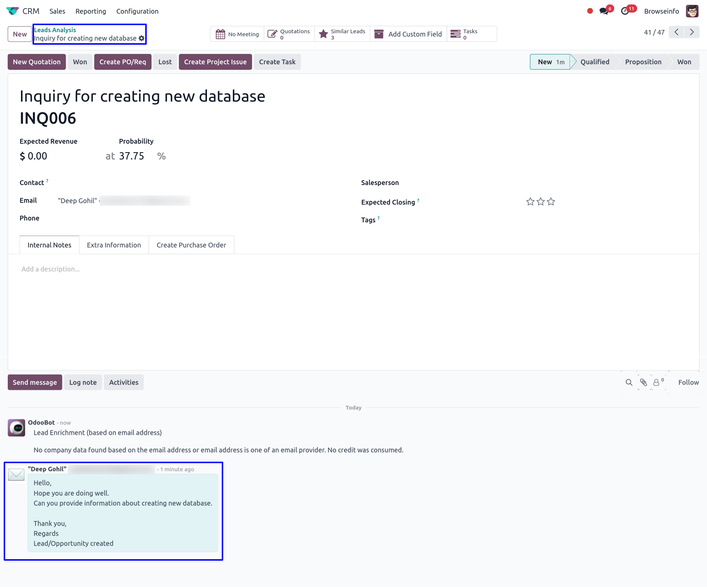The height and width of the screenshot is (588, 707).
Task: Click the red recording status dot
Action: point(590,11)
